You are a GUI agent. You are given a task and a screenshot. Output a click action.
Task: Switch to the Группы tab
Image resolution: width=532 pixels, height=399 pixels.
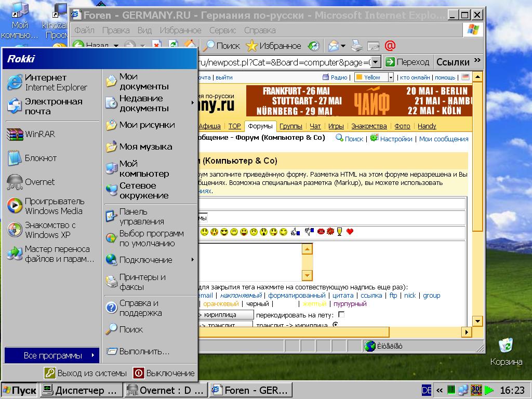(x=291, y=126)
